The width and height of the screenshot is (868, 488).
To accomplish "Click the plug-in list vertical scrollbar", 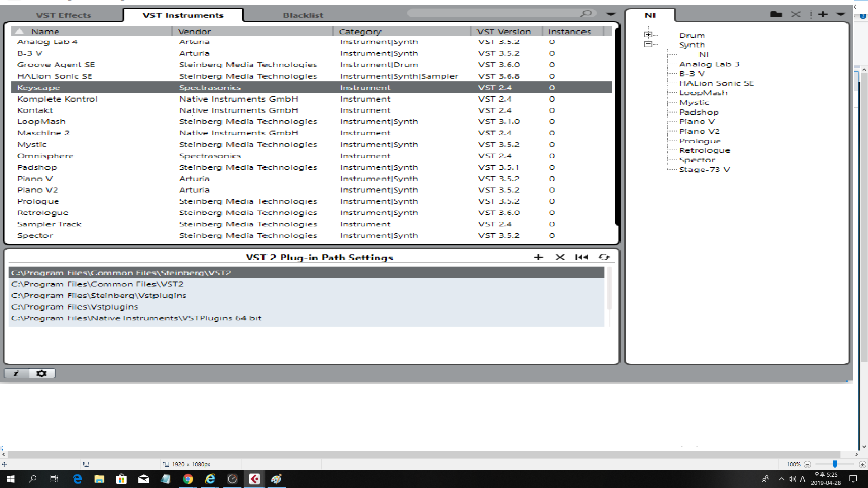I will point(617,127).
